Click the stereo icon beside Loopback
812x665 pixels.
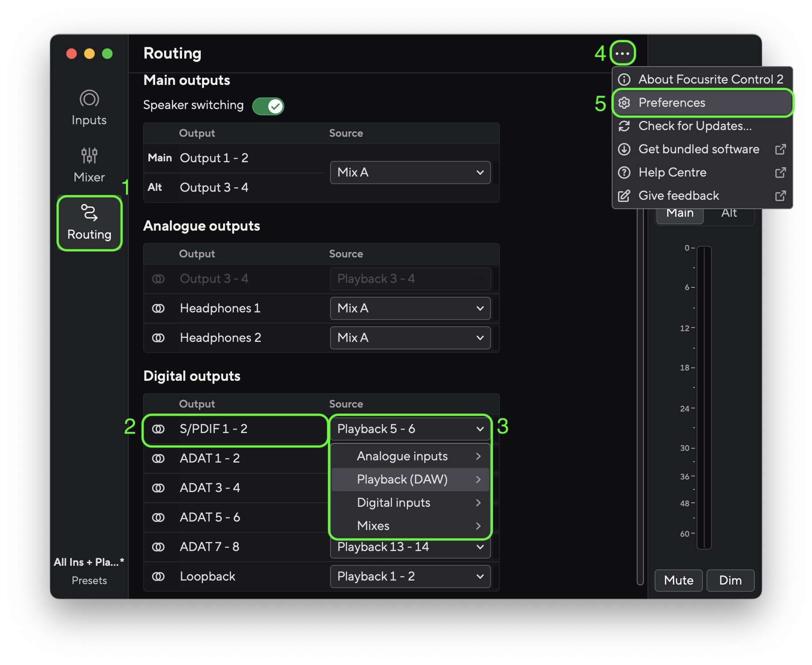[159, 577]
